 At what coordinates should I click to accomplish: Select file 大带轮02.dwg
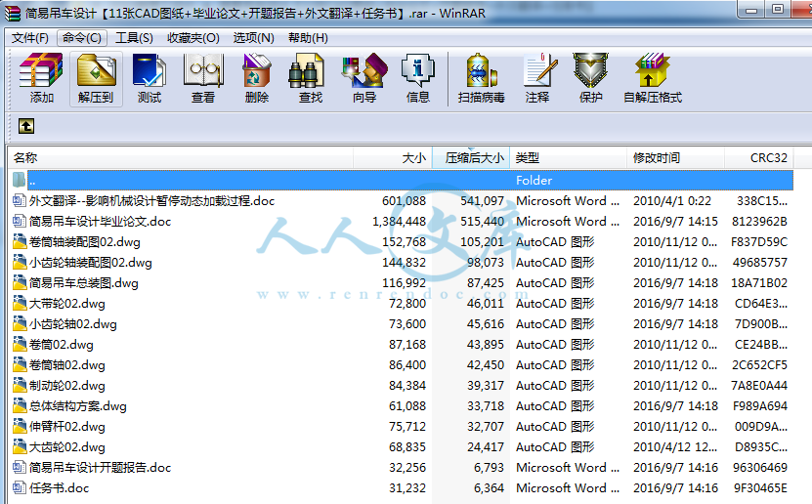pos(66,304)
